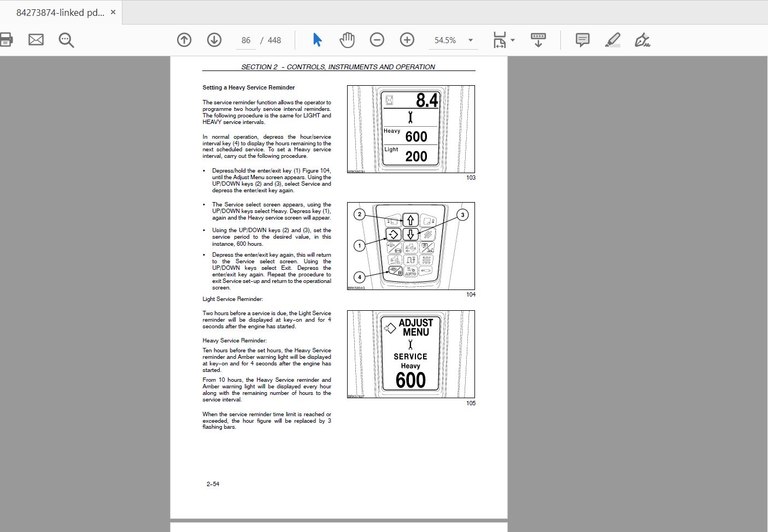The image size is (768, 532).
Task: Close the 84273874-linked pdf tab
Action: click(x=113, y=12)
